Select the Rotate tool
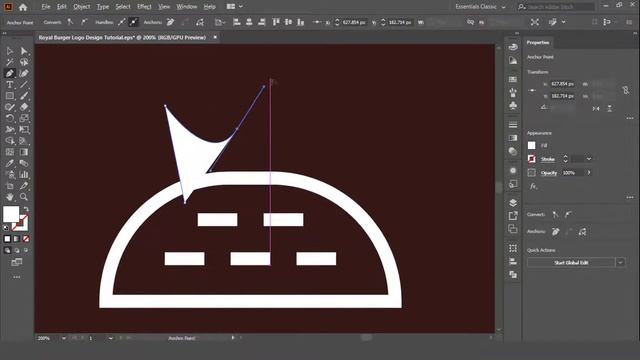Viewport: 640px width, 360px height. pos(10,118)
